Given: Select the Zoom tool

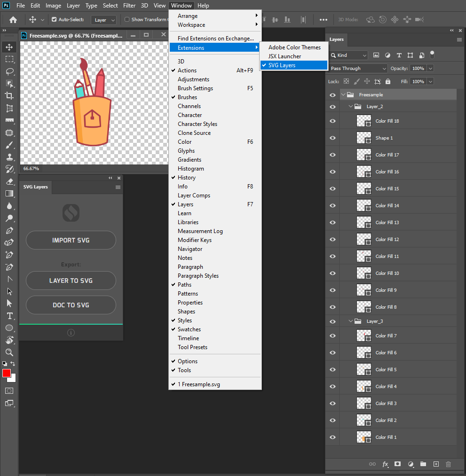Looking at the screenshot, I should point(9,352).
